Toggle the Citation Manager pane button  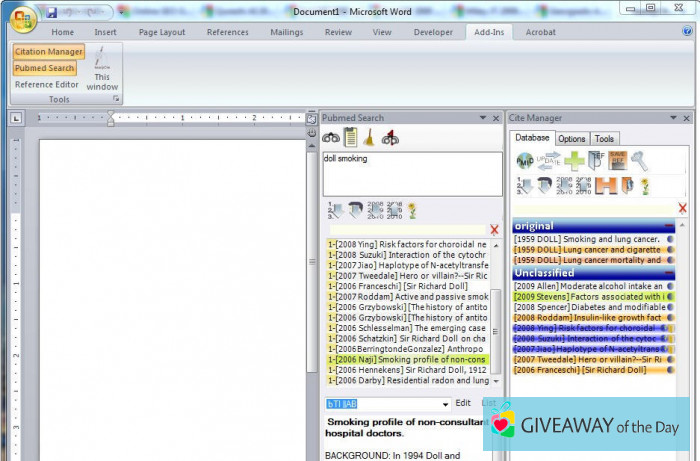[x=49, y=51]
